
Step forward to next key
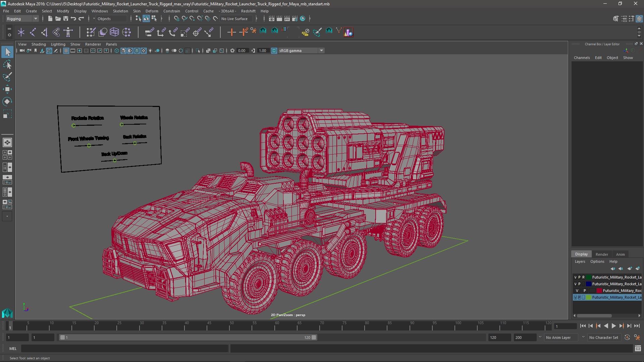click(x=621, y=326)
